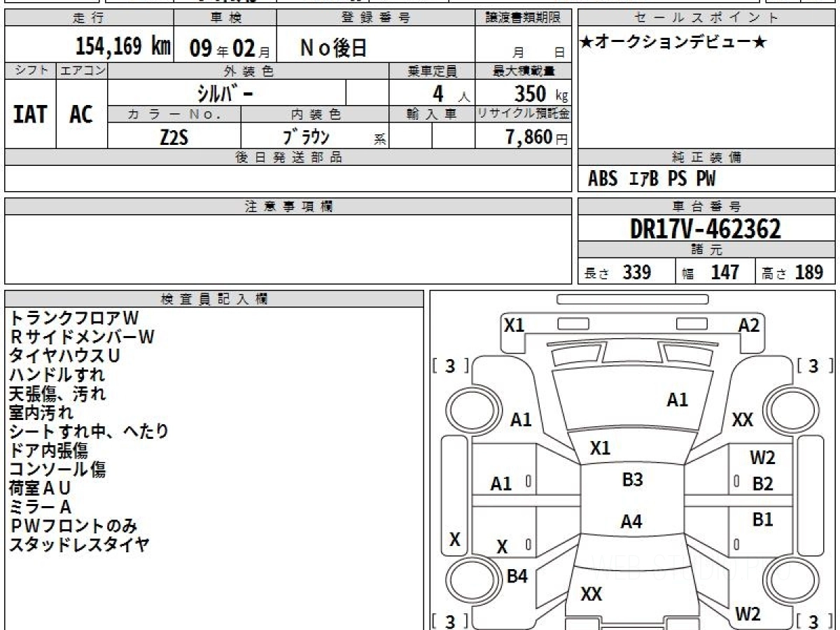The width and height of the screenshot is (840, 630).
Task: Click the 純正装備 header
Action: click(x=706, y=157)
